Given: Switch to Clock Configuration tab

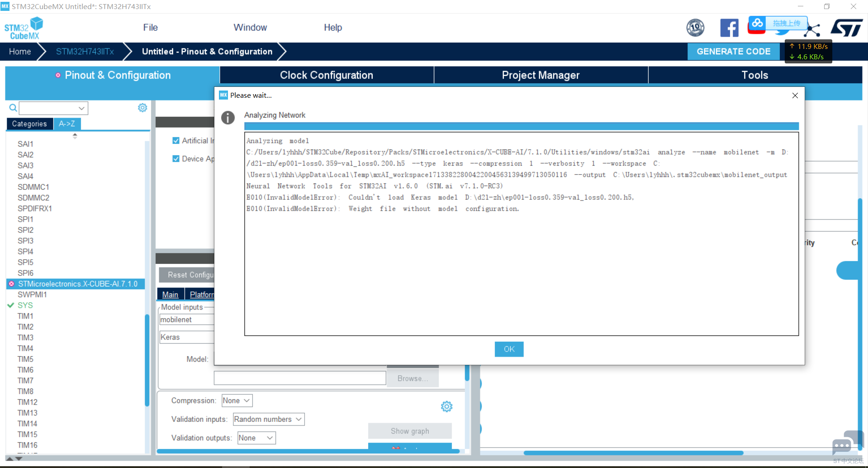Looking at the screenshot, I should coord(327,75).
